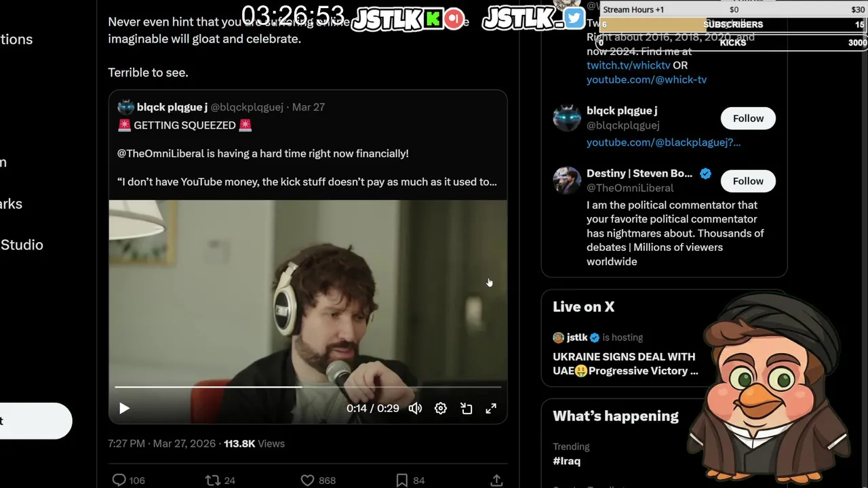Screen dimensions: 868x488
Task: Mute the video with the speaker icon
Action: (415, 408)
